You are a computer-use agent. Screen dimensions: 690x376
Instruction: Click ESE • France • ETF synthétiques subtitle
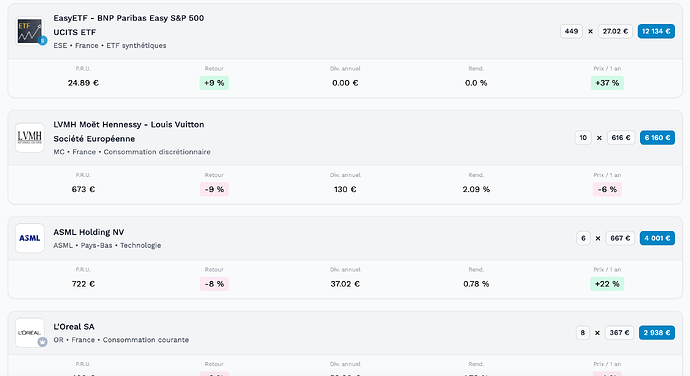click(x=110, y=45)
